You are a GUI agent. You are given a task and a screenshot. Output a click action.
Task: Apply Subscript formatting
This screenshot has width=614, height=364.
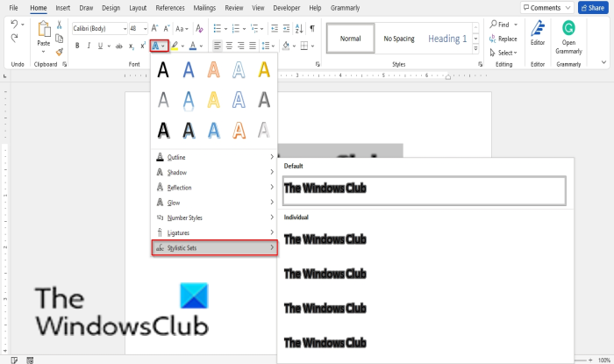pos(132,46)
